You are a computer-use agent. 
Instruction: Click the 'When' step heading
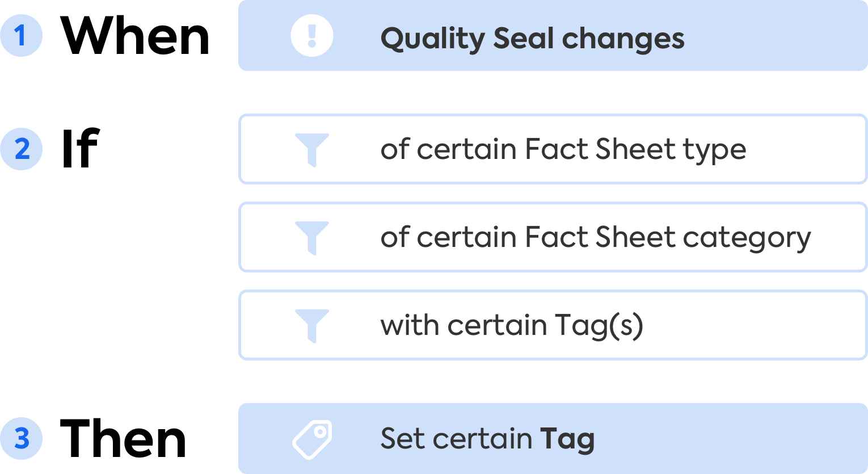(x=135, y=36)
